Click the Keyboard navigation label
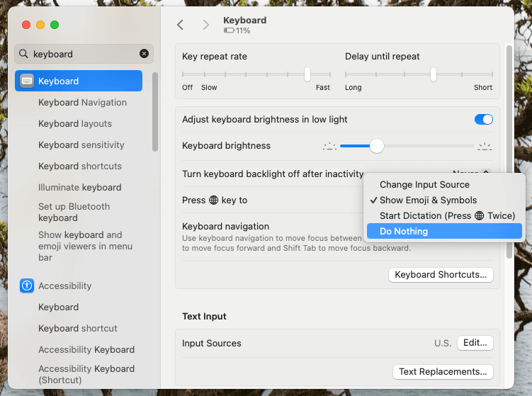 226,226
